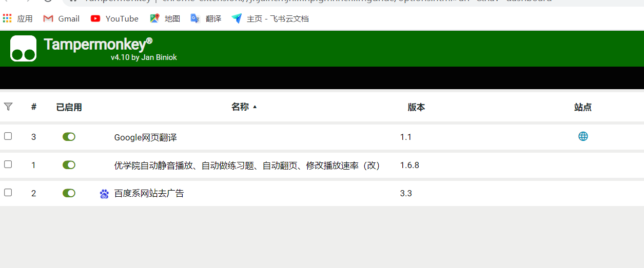644x268 pixels.
Task: Open the 主页 - 飞书云文档 bookmark
Action: pyautogui.click(x=270, y=18)
